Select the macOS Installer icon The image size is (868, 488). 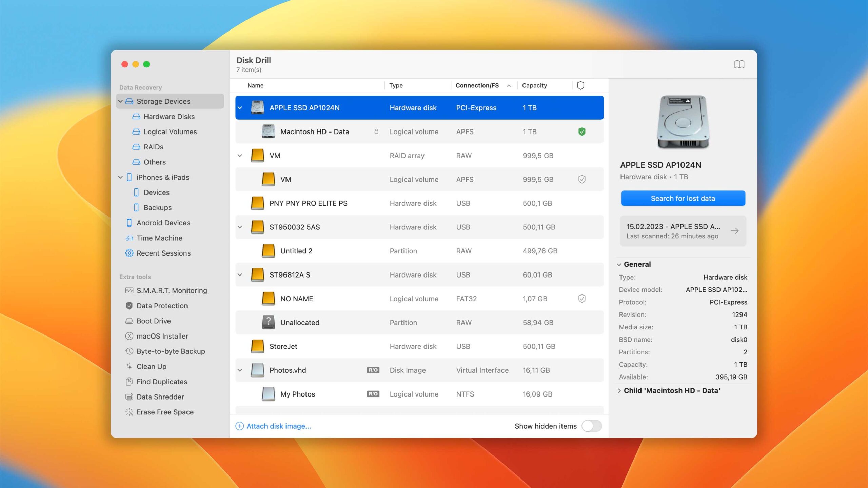coord(128,336)
